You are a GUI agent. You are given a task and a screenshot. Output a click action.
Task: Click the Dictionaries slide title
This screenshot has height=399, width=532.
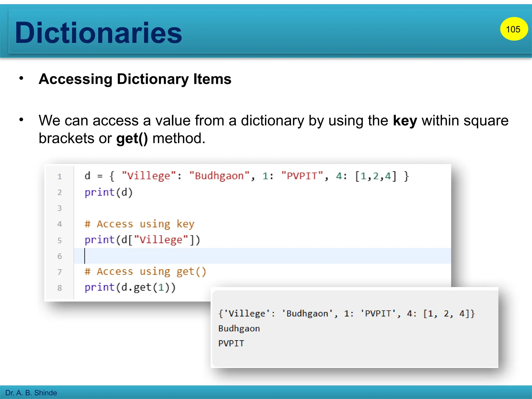[x=98, y=33]
